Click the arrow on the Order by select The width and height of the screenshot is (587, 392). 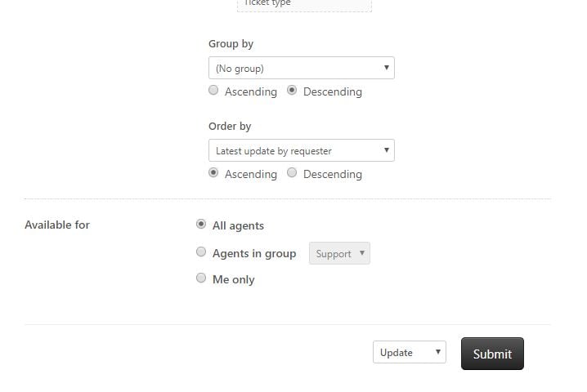tap(387, 150)
